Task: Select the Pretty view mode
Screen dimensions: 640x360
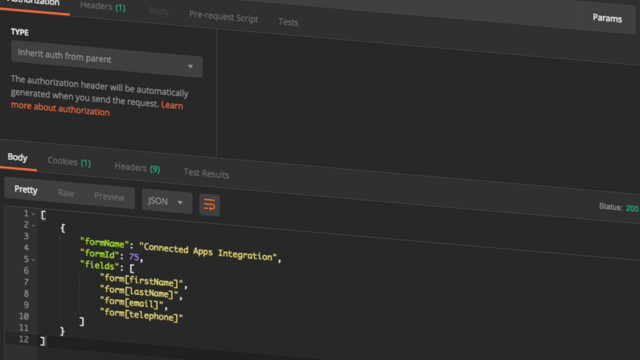Action: click(26, 189)
